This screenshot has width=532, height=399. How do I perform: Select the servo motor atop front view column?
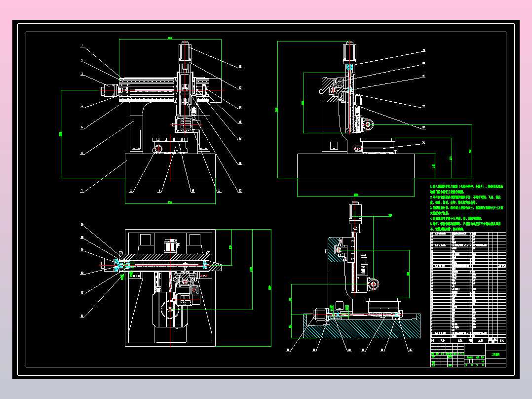coord(185,52)
